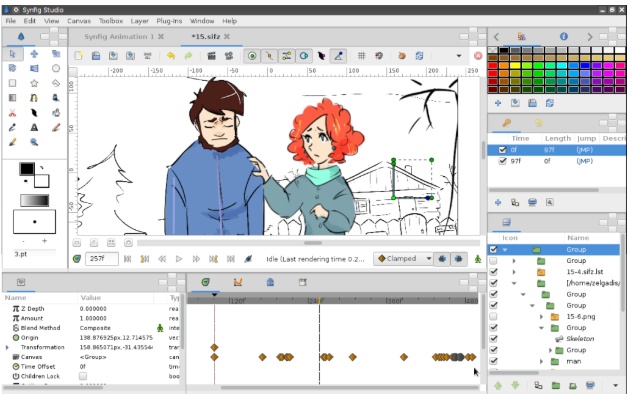Select the Transform tool arrow
This screenshot has height=394, width=631.
click(12, 54)
